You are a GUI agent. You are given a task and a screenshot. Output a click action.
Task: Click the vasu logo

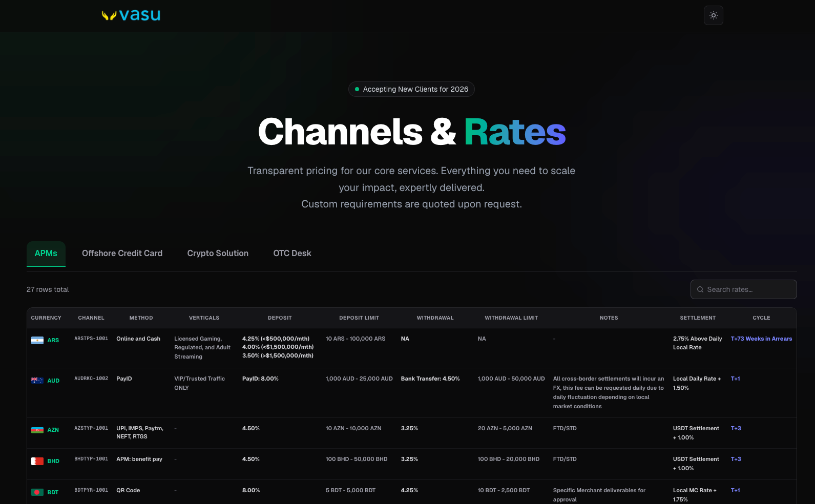(x=131, y=15)
